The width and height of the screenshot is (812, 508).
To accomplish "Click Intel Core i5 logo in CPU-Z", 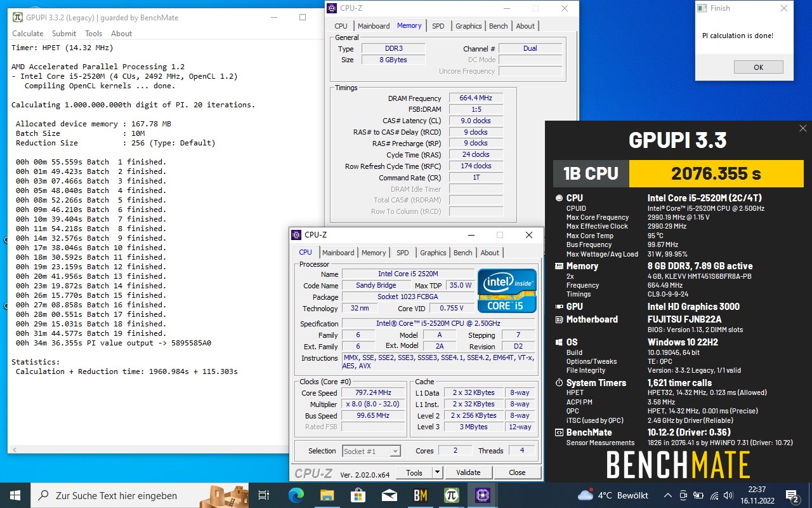I will (507, 290).
